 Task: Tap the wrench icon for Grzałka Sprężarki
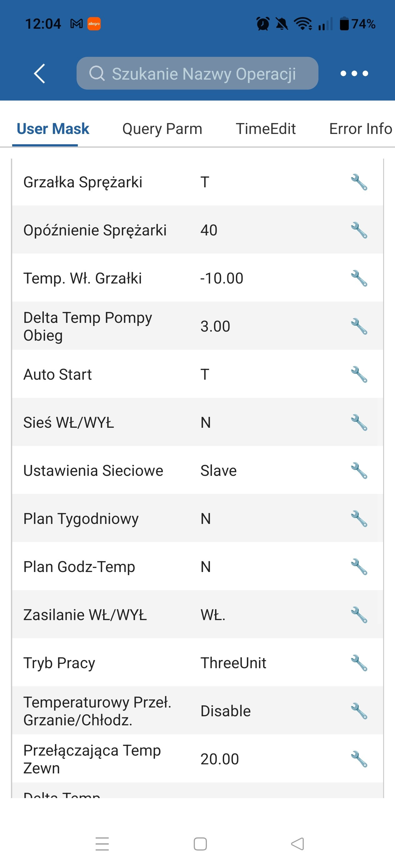tap(359, 182)
